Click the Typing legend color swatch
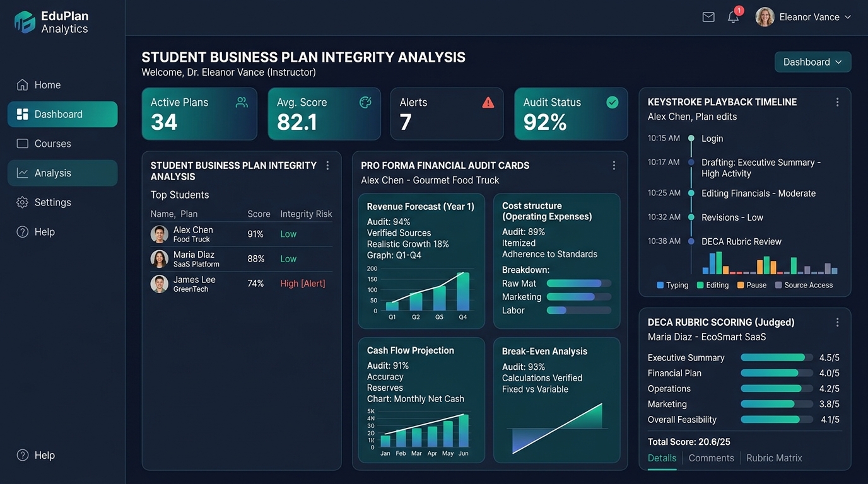Viewport: 868px width, 484px height. coord(660,285)
